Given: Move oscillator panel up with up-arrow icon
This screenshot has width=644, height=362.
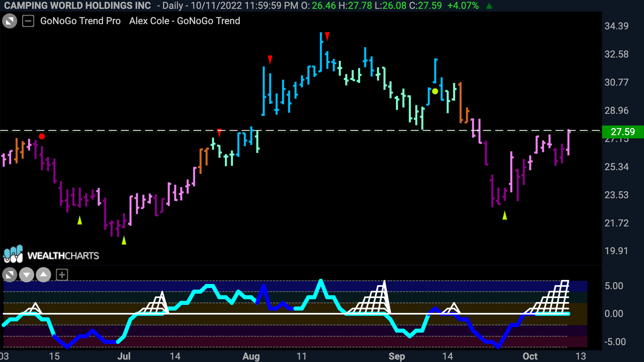Looking at the screenshot, I should [43, 275].
